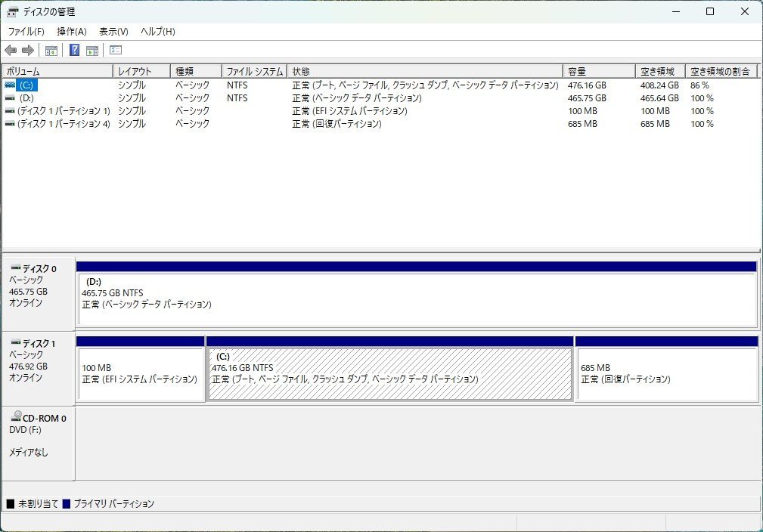Sort by the 空き領域の割合 column header
The image size is (763, 532).
point(721,72)
